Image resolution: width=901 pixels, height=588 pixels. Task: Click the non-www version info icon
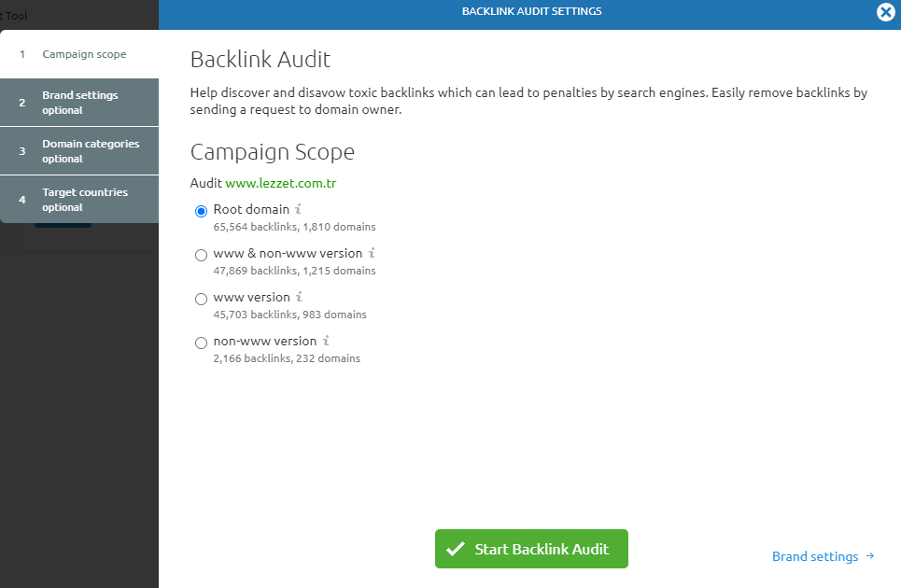(x=325, y=341)
